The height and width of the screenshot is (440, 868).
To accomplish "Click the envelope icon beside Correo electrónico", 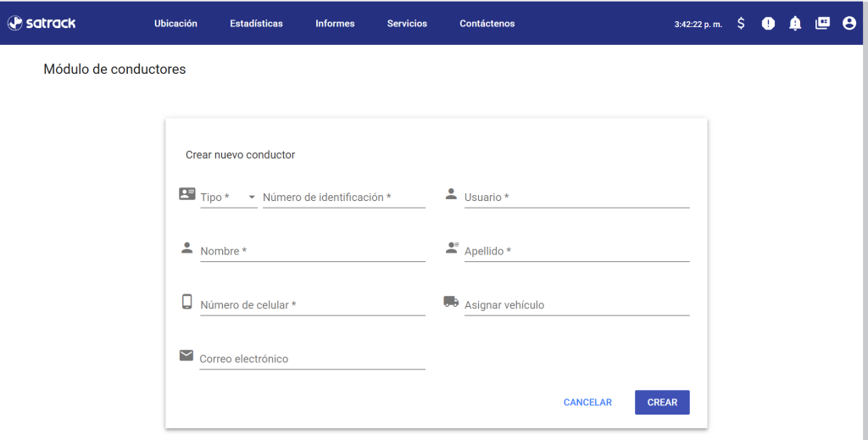I will 186,355.
